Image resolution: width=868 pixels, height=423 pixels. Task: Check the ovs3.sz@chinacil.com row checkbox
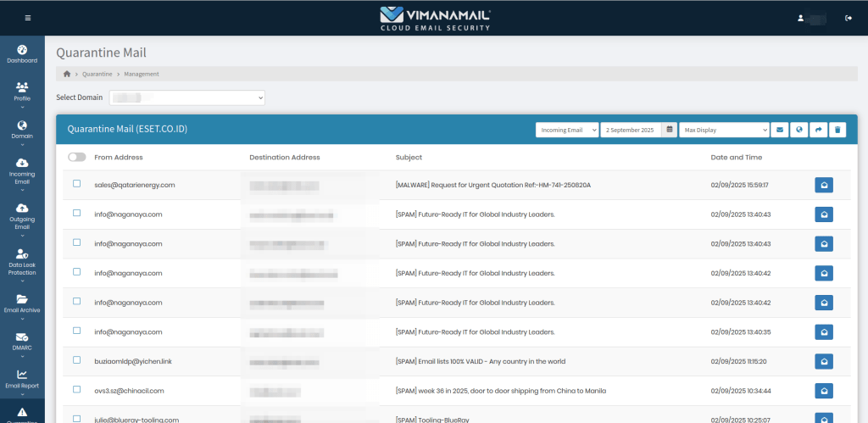pyautogui.click(x=77, y=389)
